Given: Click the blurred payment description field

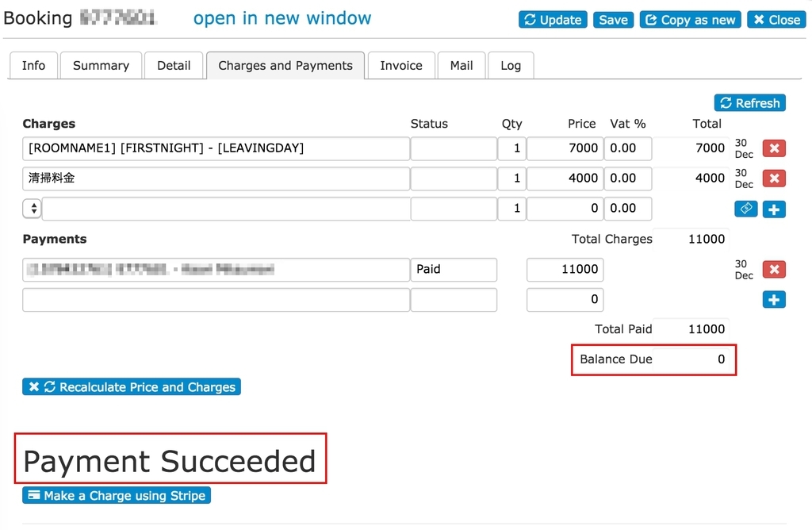Looking at the screenshot, I should pos(216,270).
